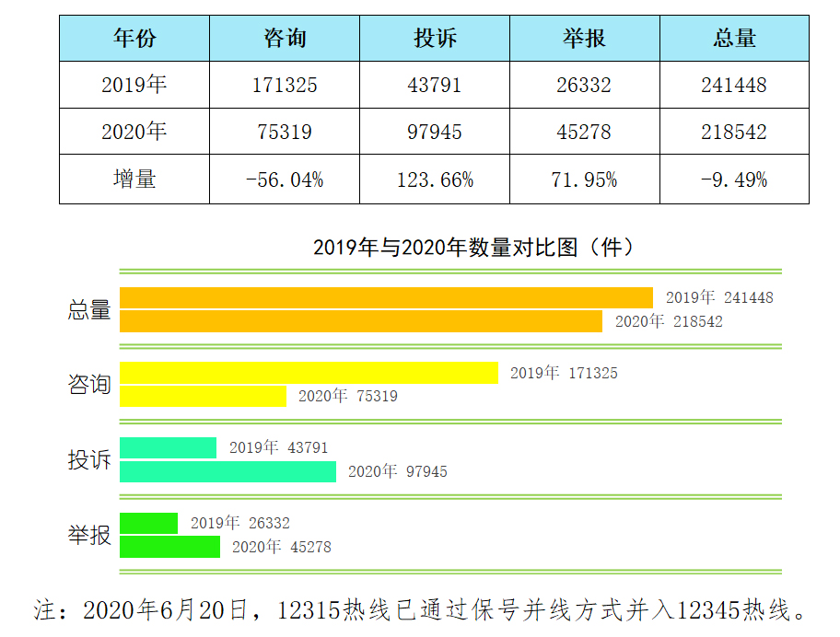Image resolution: width=840 pixels, height=637 pixels.
Task: Select the 2019年 row label
Action: click(134, 85)
